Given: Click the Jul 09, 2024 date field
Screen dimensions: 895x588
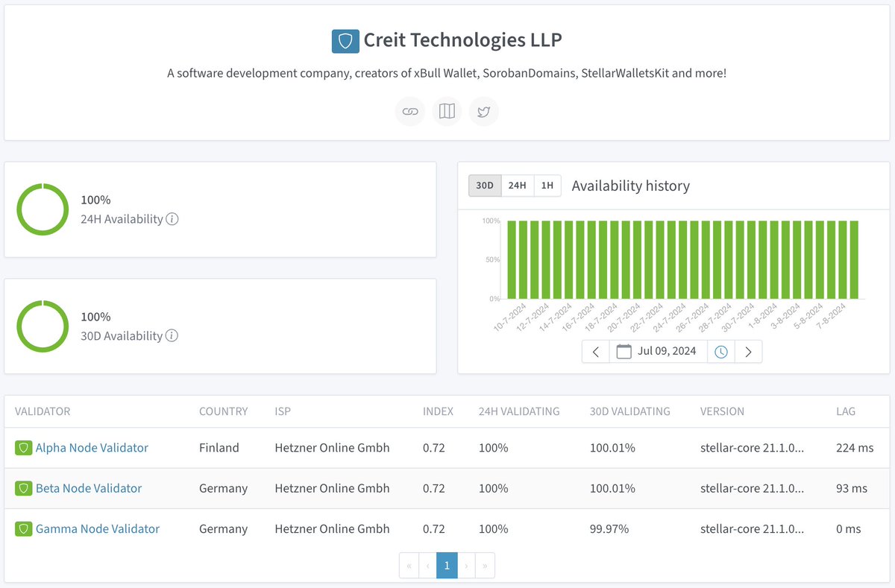Looking at the screenshot, I should [659, 352].
